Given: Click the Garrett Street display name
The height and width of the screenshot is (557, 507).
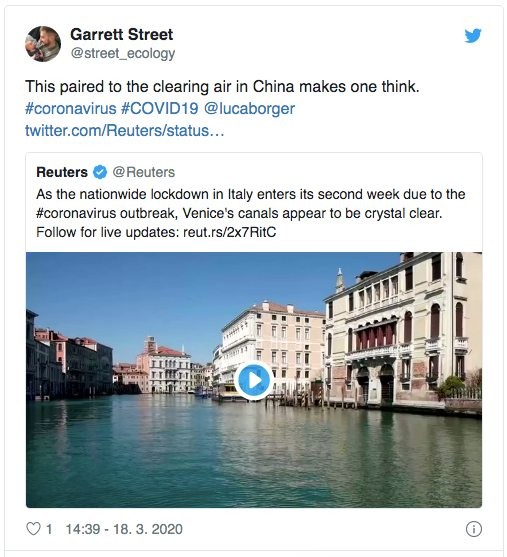Looking at the screenshot, I should pos(122,34).
